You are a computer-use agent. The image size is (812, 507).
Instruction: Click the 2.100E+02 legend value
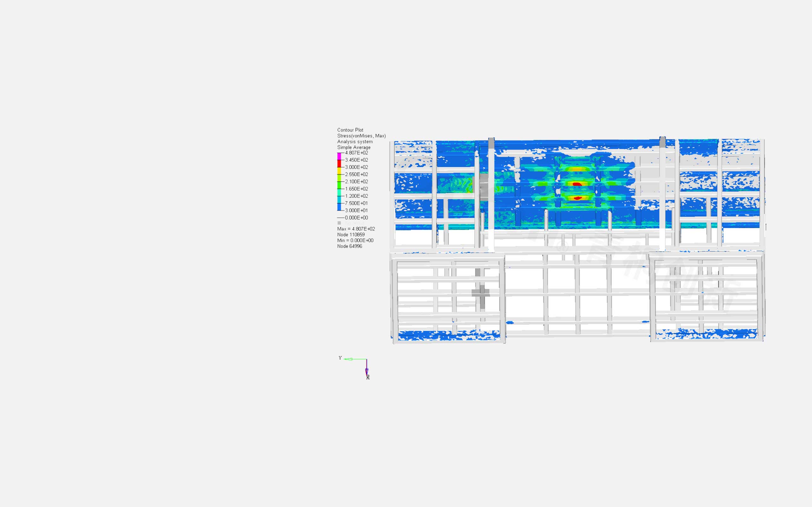tap(356, 181)
